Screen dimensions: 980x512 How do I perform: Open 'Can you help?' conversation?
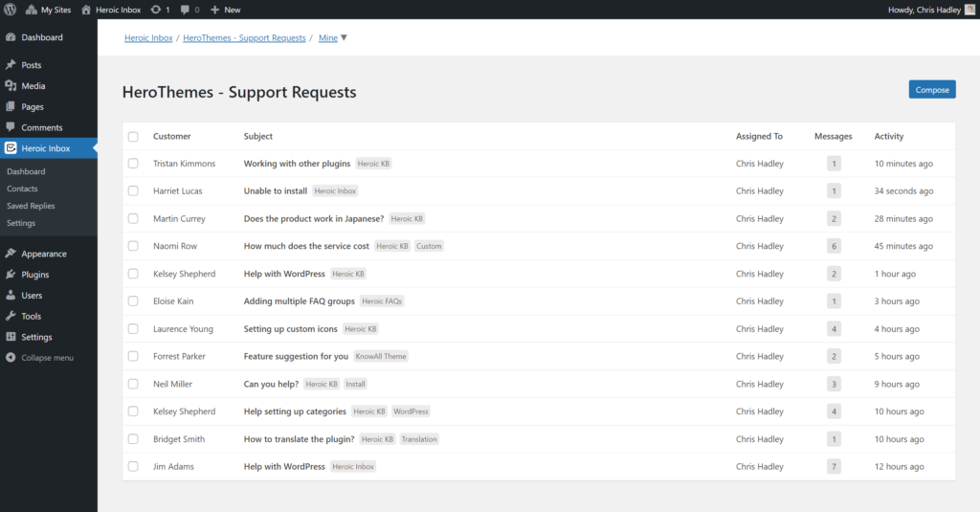coord(271,383)
